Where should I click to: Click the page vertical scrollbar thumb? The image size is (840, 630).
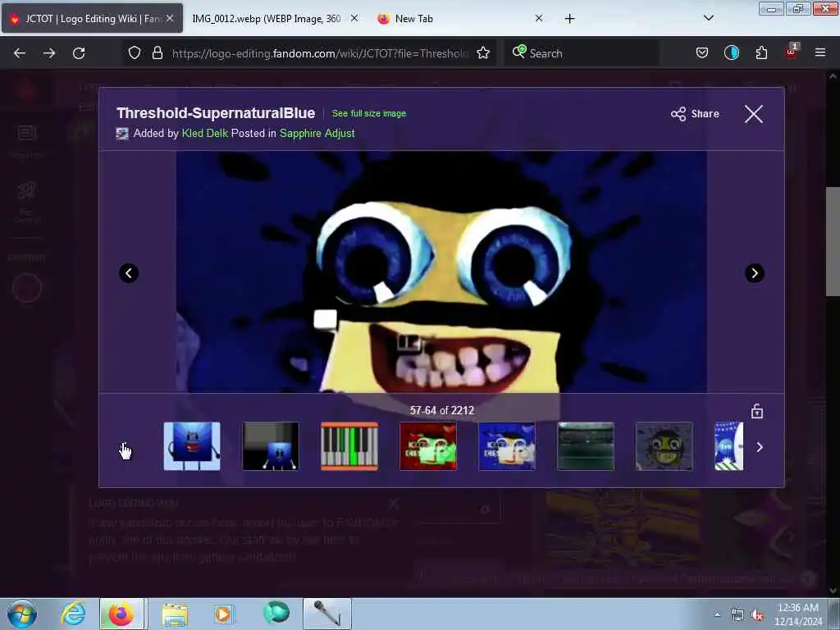click(x=832, y=241)
